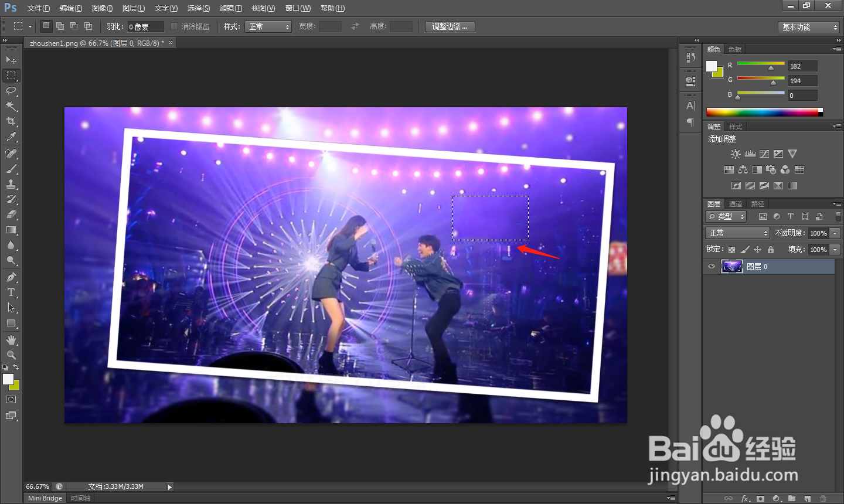The height and width of the screenshot is (504, 844).
Task: Click the Brightness/Contrast adjustment icon
Action: click(736, 154)
